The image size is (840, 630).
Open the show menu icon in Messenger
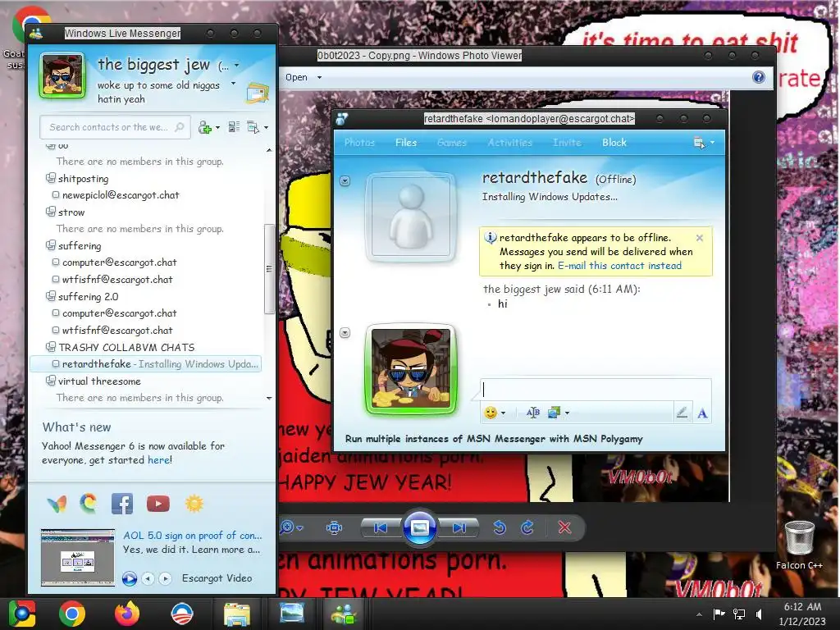(x=253, y=127)
